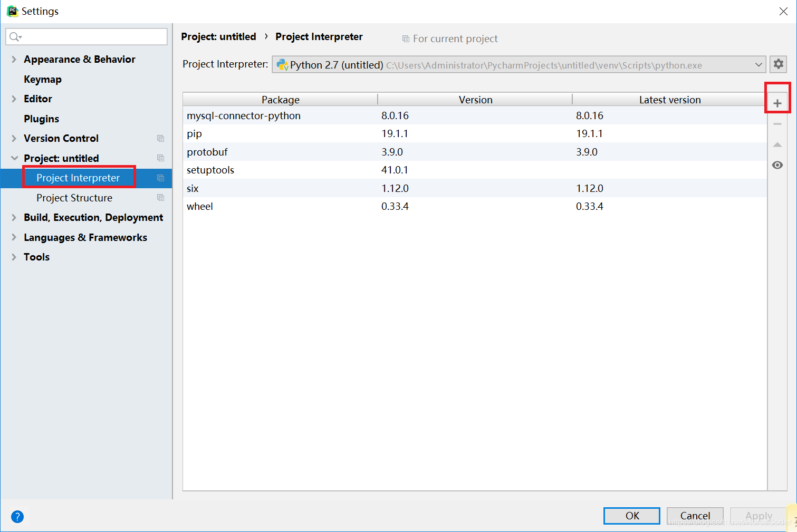Viewport: 797px width, 532px height.
Task: Sort by Latest version column header
Action: point(670,100)
